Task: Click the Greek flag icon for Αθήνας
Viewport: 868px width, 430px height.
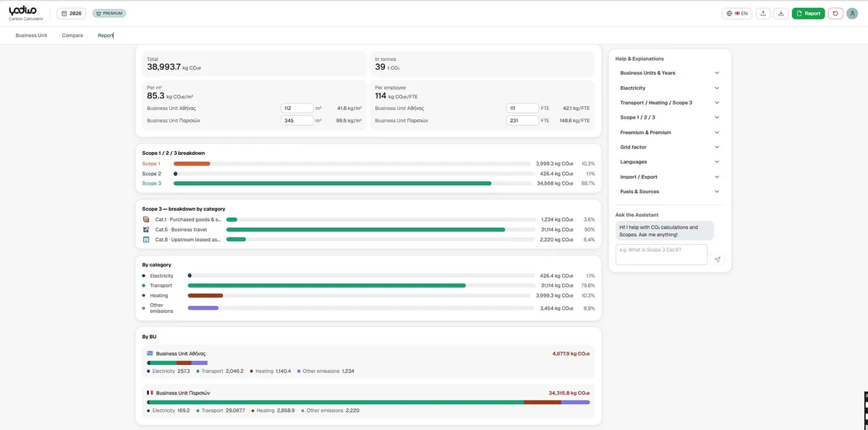Action: [150, 354]
